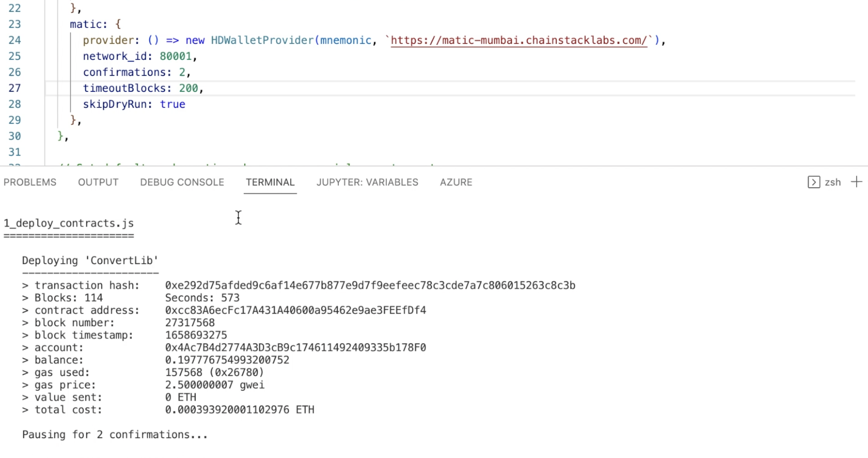The image size is (868, 458).
Task: Click the account address in terminal output
Action: [295, 347]
